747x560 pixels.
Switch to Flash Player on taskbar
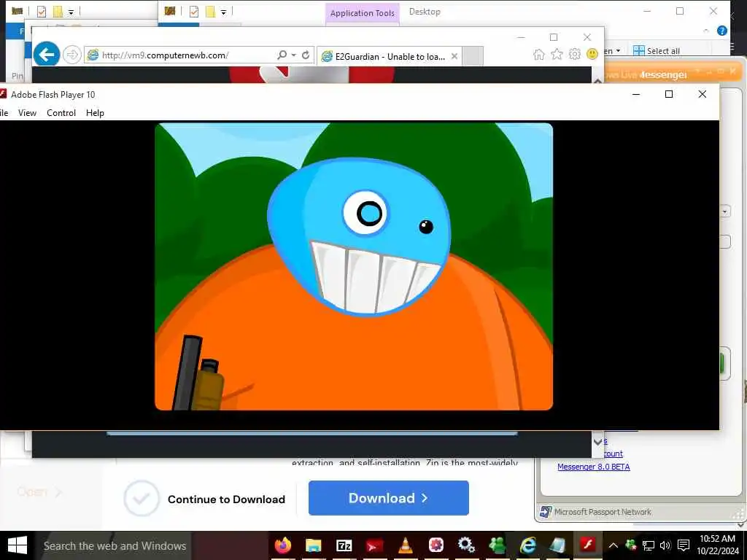click(588, 544)
